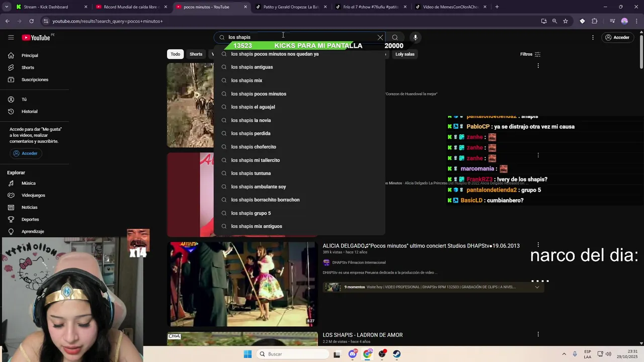Viewport: 644px width, 362px height.
Task: Open more options for Alicia Delgado DHAPStv video
Action: coord(538,245)
